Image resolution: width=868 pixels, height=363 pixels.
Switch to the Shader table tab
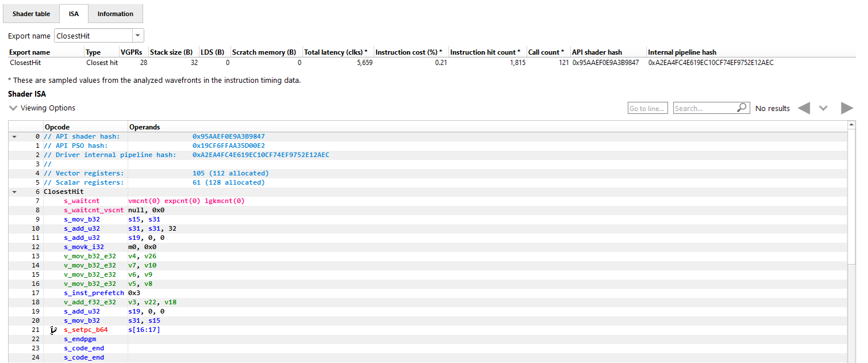tap(31, 14)
